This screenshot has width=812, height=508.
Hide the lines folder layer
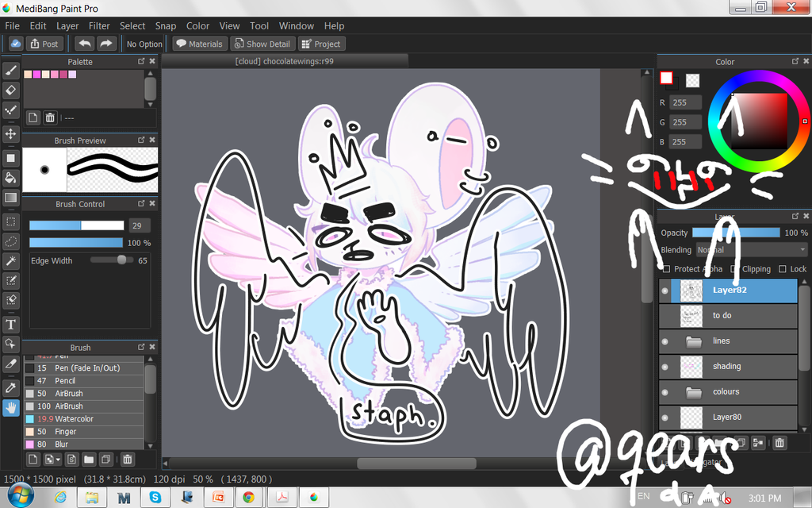coord(665,341)
